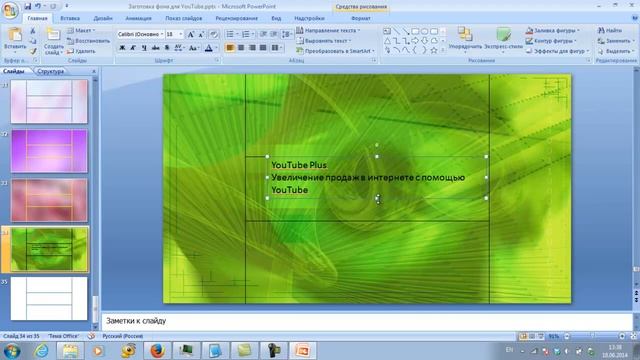Expand the Макет layout dropdown
This screenshot has height=360, width=640.
click(x=81, y=31)
